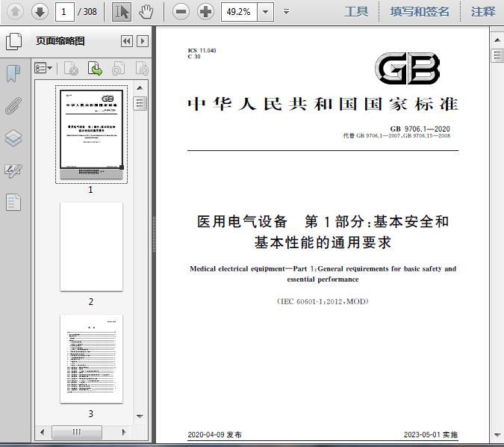Image resolution: width=504 pixels, height=447 pixels.
Task: Open the Layers pane
Action: [13, 138]
